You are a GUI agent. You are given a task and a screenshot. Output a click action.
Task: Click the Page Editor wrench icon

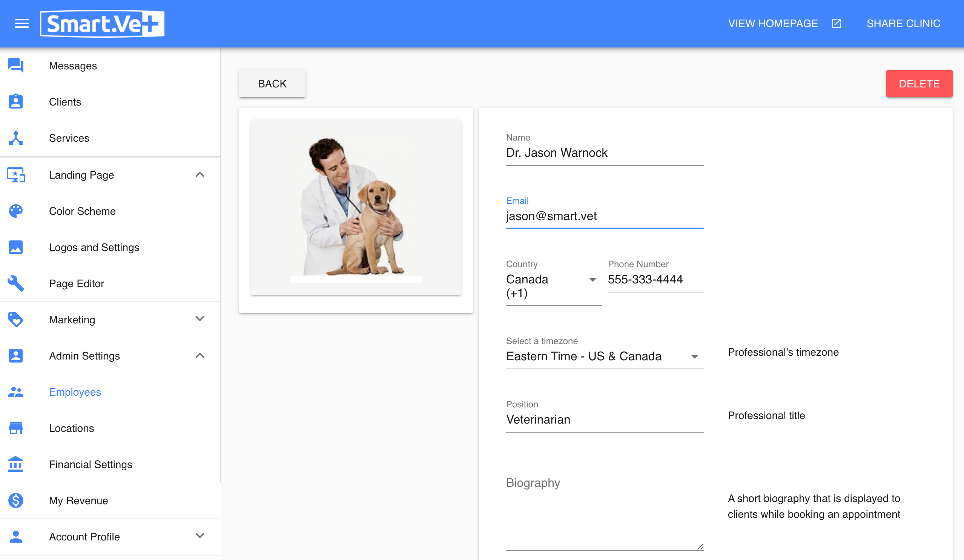[16, 283]
